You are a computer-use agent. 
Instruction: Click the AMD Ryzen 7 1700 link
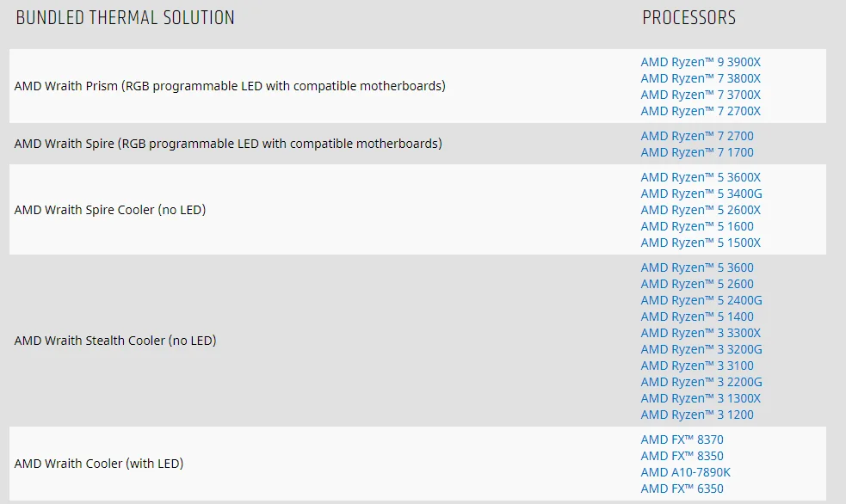[x=697, y=152]
